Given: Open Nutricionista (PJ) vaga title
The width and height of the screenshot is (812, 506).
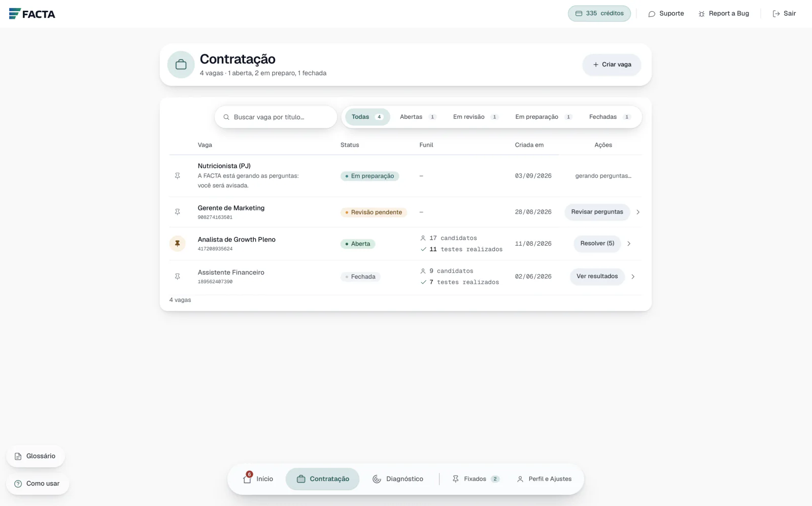Looking at the screenshot, I should (x=224, y=166).
